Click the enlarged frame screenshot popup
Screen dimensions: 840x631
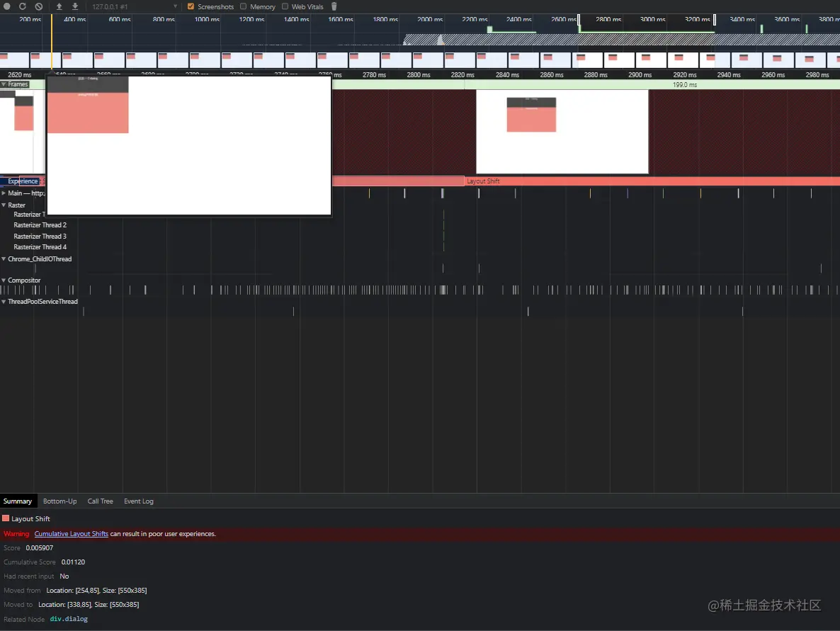point(189,145)
